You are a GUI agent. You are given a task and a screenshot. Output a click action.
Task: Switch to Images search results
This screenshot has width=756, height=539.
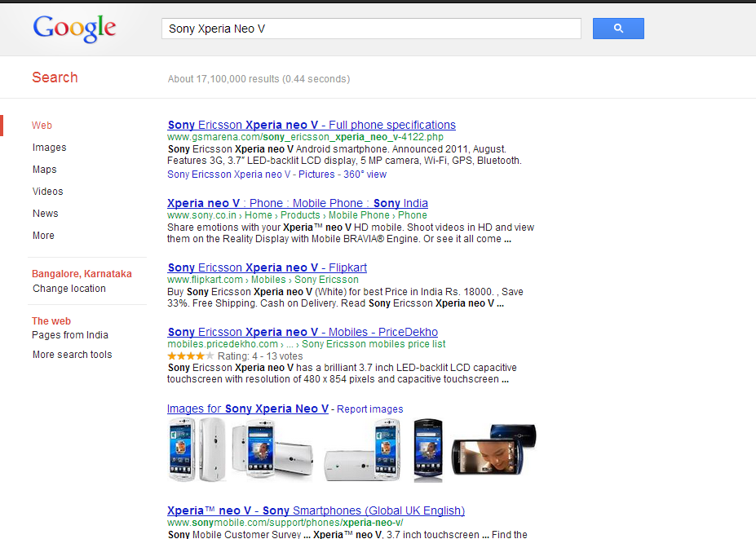[x=49, y=148]
